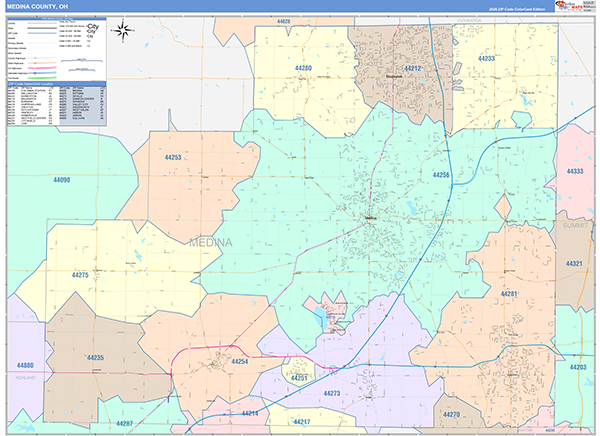Click the ZIP code label 44880
The image size is (600, 436).
[x=25, y=365]
